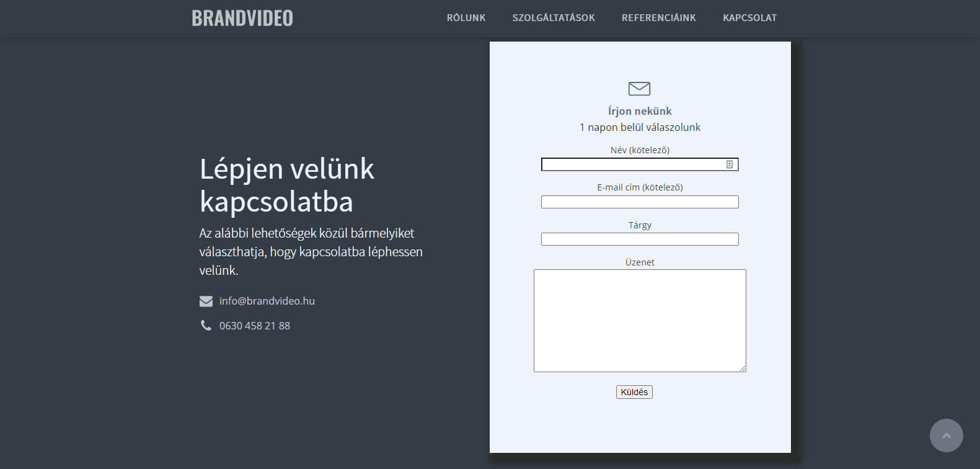Open the REFERENCIÁINK page
This screenshot has width=980, height=469.
(658, 18)
